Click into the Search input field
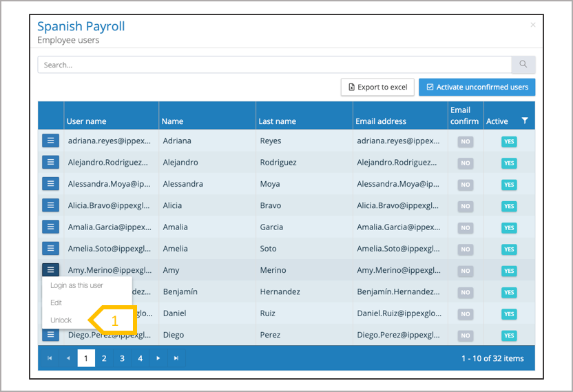573x392 pixels. tap(274, 65)
